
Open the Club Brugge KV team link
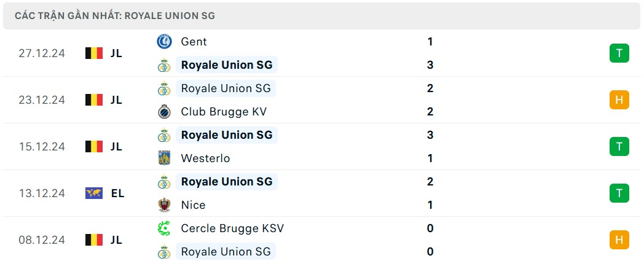click(x=224, y=112)
